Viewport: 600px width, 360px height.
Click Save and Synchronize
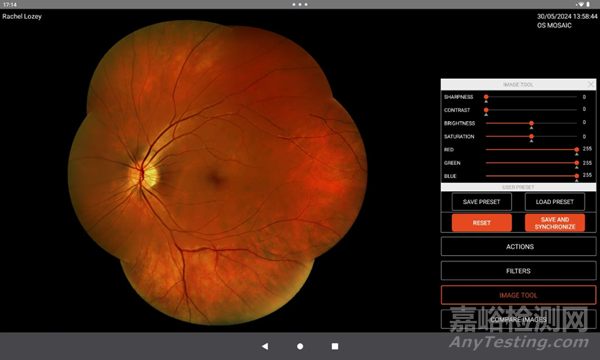point(554,223)
